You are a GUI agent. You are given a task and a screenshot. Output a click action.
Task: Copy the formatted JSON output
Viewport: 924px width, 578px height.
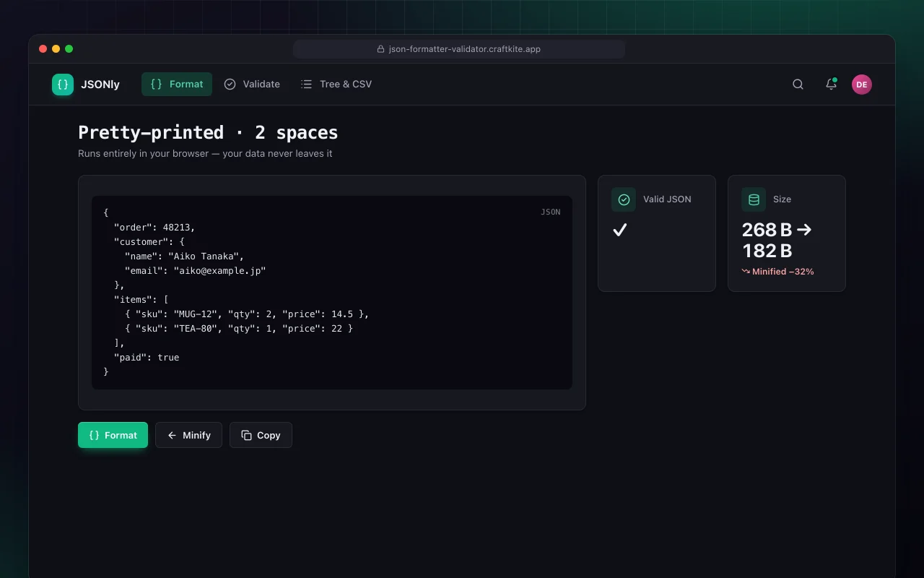coord(261,435)
